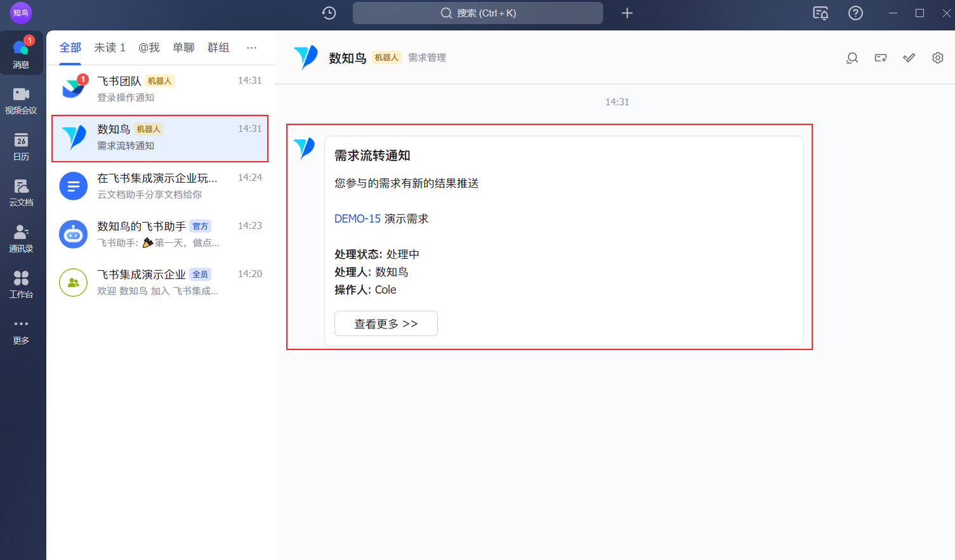955x560 pixels.
Task: Click the cloud doc assistant avatar icon
Action: [74, 186]
